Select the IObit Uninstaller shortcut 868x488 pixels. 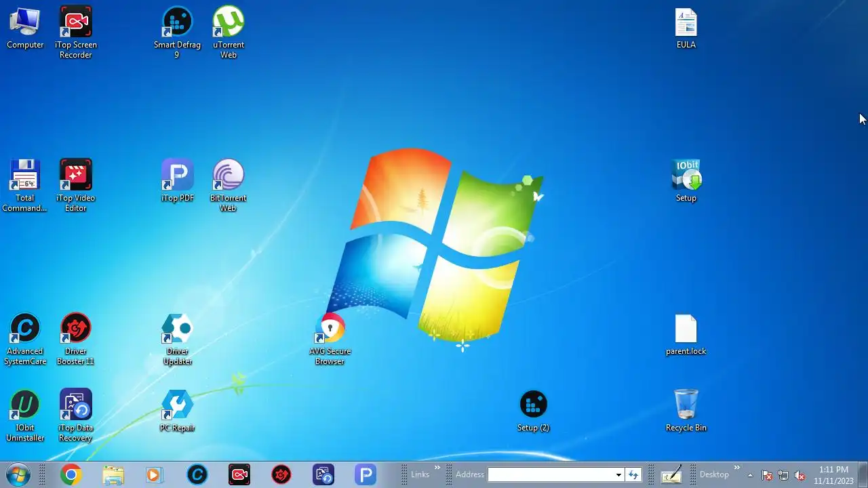(x=25, y=415)
